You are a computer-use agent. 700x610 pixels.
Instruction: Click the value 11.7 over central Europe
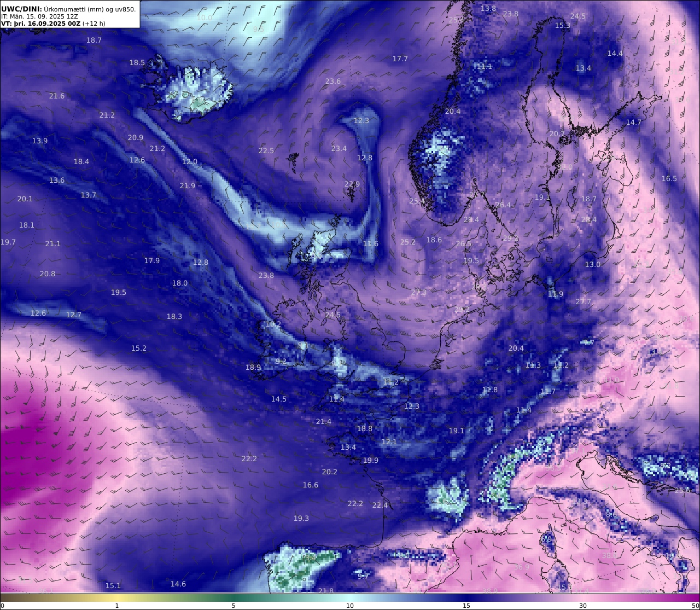pos(548,392)
